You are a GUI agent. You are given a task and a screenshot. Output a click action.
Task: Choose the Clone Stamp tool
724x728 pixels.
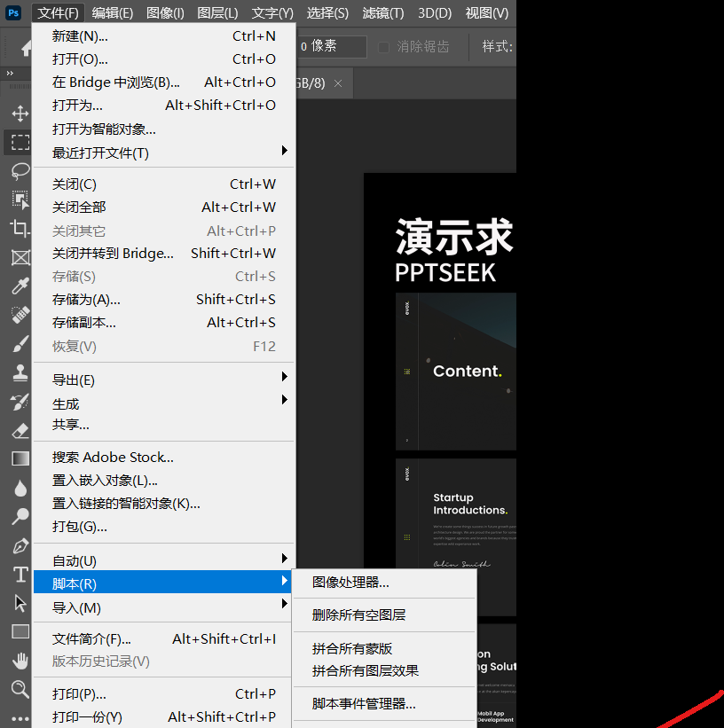click(20, 373)
